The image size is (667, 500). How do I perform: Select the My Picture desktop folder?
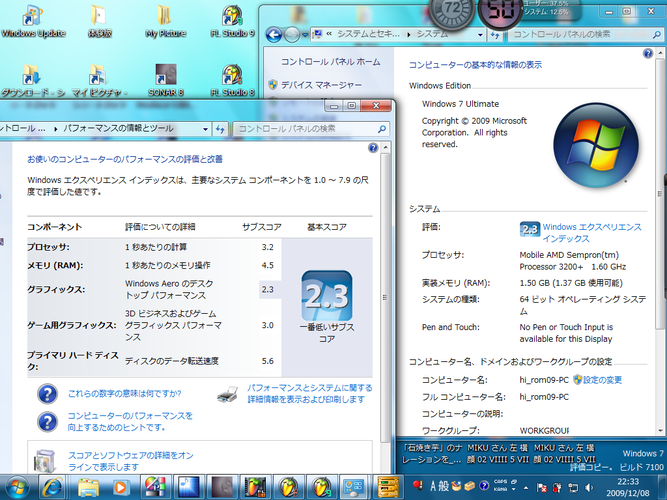(165, 22)
